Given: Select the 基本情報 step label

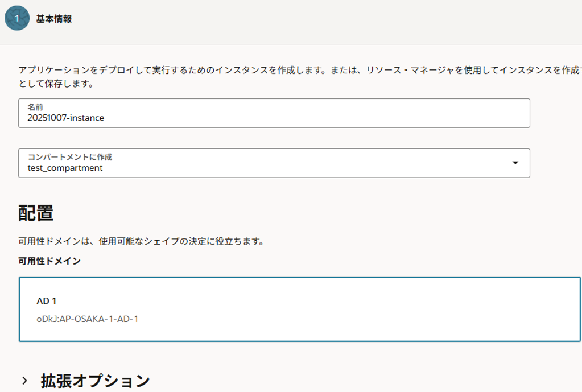Looking at the screenshot, I should click(x=54, y=19).
